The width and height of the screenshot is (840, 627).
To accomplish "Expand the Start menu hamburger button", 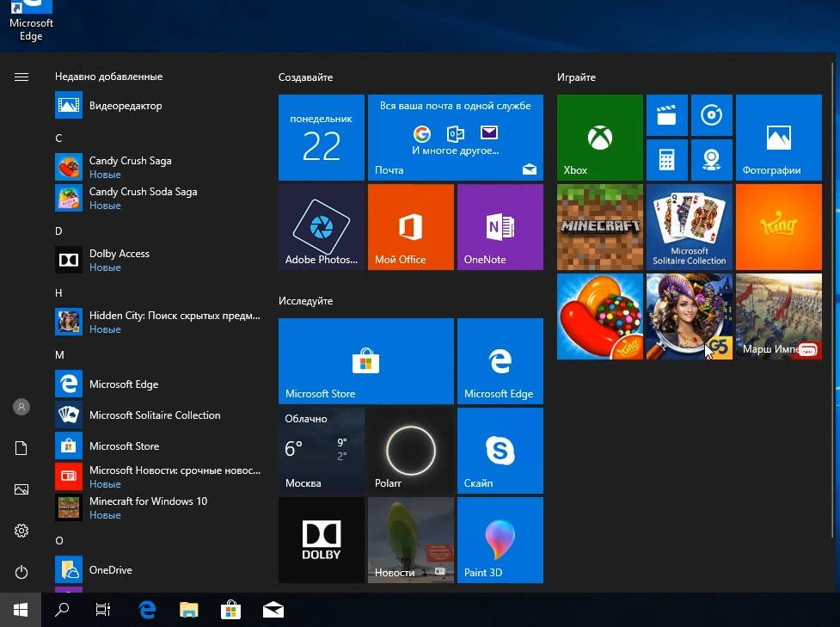I will [21, 77].
